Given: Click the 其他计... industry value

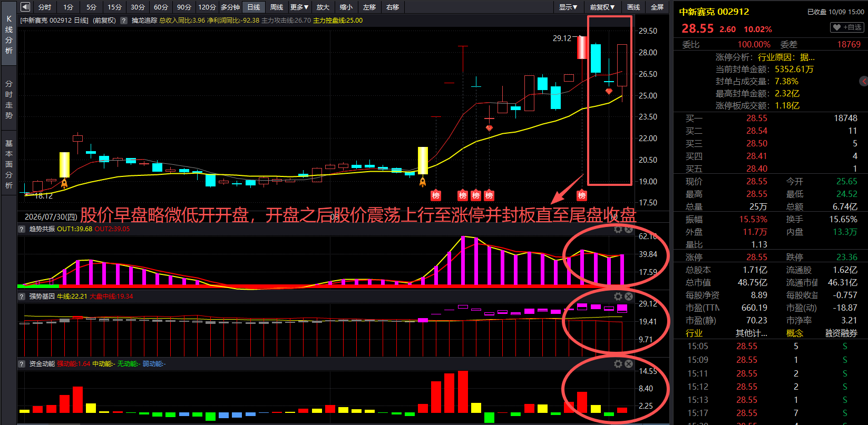Looking at the screenshot, I should [x=752, y=333].
